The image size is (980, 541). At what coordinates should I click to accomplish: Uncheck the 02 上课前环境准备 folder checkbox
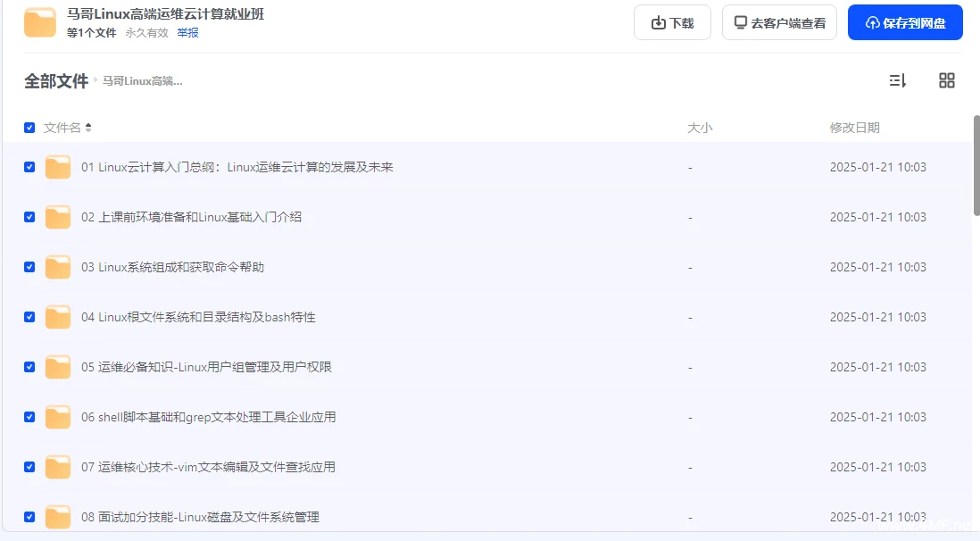29,217
